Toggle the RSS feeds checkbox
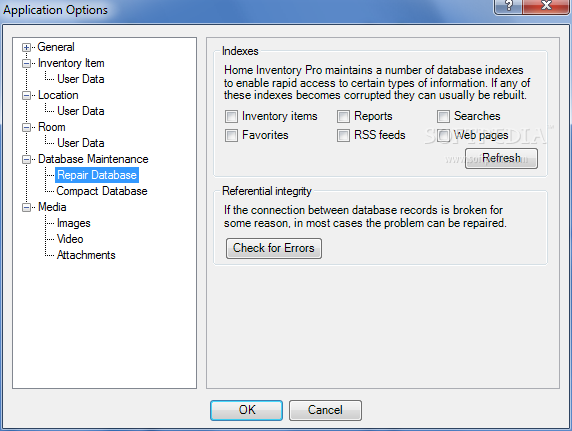Image resolution: width=572 pixels, height=431 pixels. point(343,135)
